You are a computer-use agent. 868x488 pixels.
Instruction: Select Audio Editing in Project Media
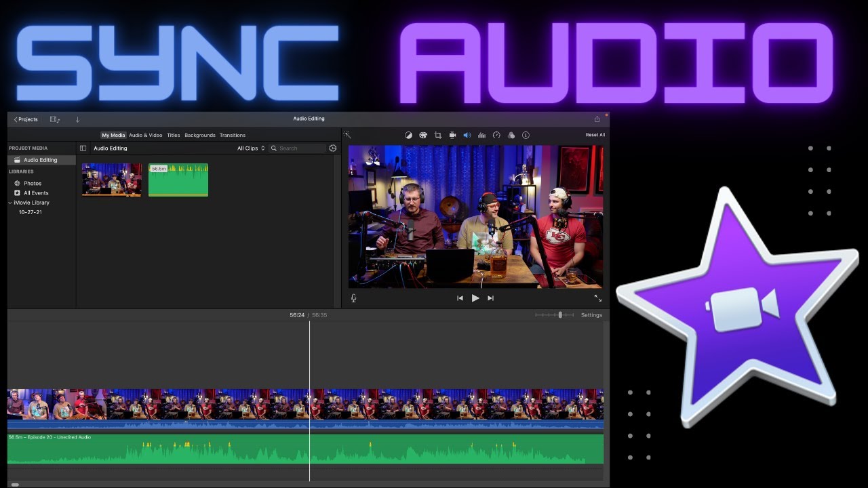(x=41, y=160)
